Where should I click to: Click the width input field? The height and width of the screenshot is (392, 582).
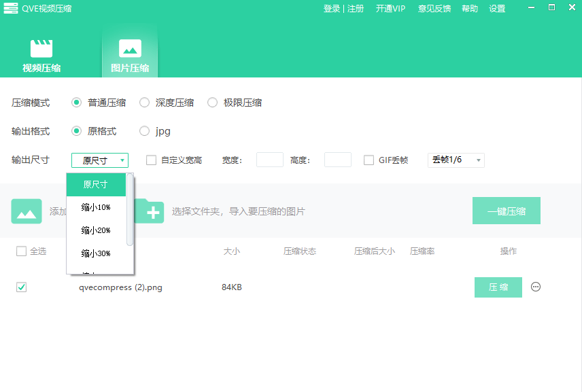[269, 160]
